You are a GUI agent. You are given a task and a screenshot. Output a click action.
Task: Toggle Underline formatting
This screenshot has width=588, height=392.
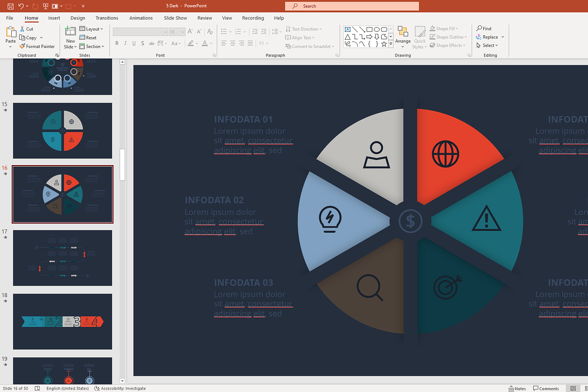pos(134,43)
